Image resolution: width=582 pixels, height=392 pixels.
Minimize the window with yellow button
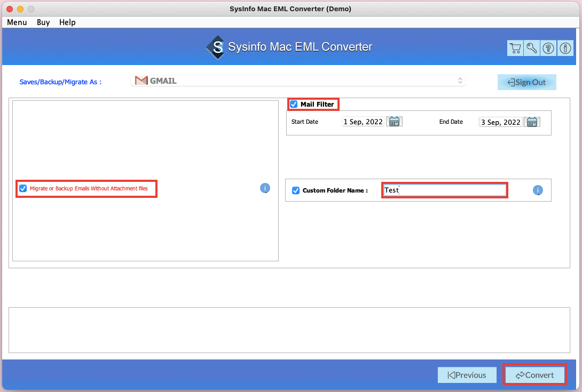[20, 9]
